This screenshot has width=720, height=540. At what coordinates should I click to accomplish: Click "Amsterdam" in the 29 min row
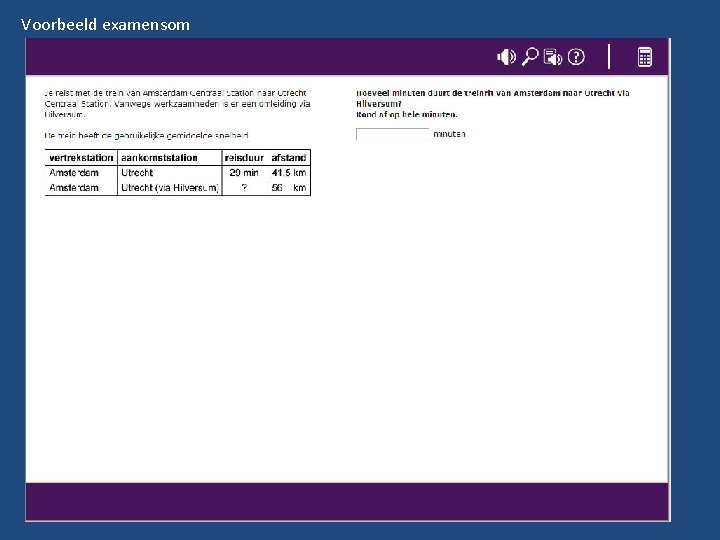pyautogui.click(x=73, y=173)
